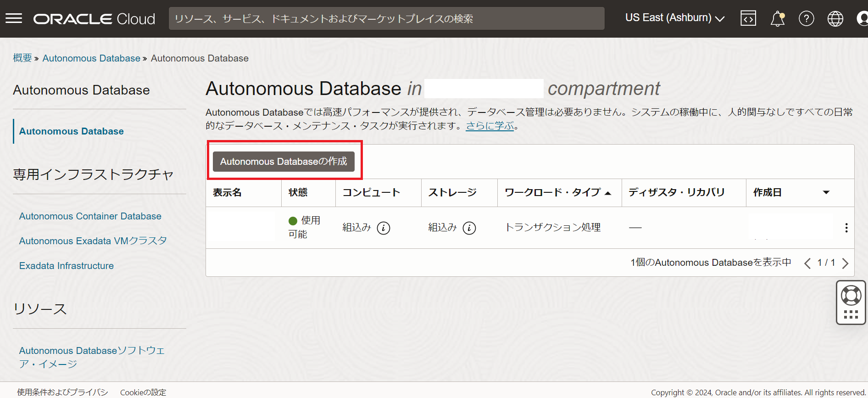The image size is (868, 398).
Task: Open the notifications bell
Action: [778, 19]
